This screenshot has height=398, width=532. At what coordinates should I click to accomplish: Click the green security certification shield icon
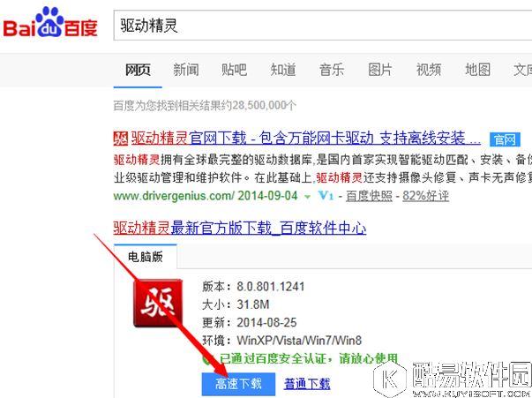(x=207, y=359)
